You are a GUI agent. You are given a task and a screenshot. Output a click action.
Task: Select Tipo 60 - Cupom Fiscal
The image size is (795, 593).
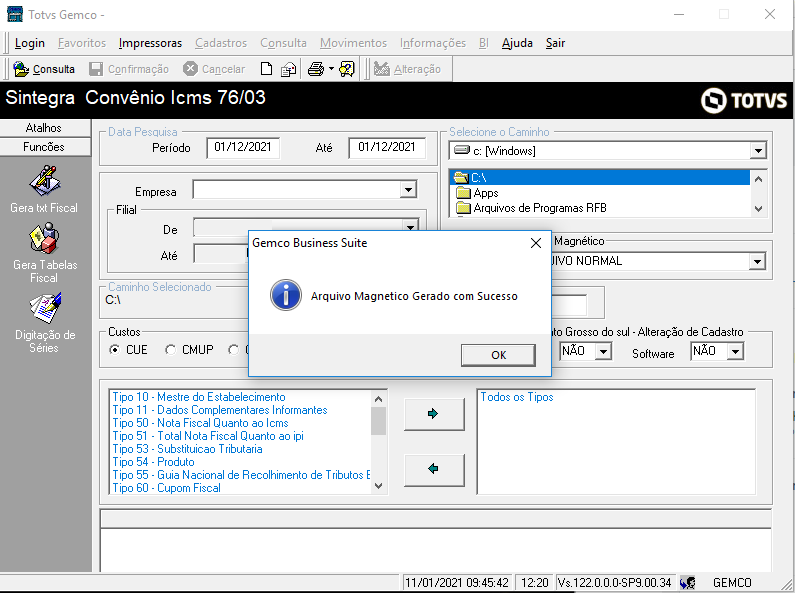[166, 488]
